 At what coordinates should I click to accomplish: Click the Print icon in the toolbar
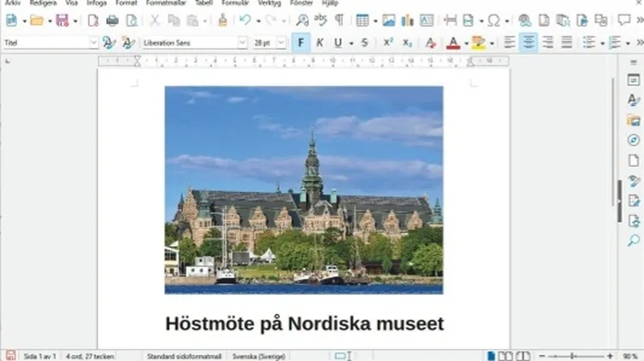pyautogui.click(x=112, y=21)
